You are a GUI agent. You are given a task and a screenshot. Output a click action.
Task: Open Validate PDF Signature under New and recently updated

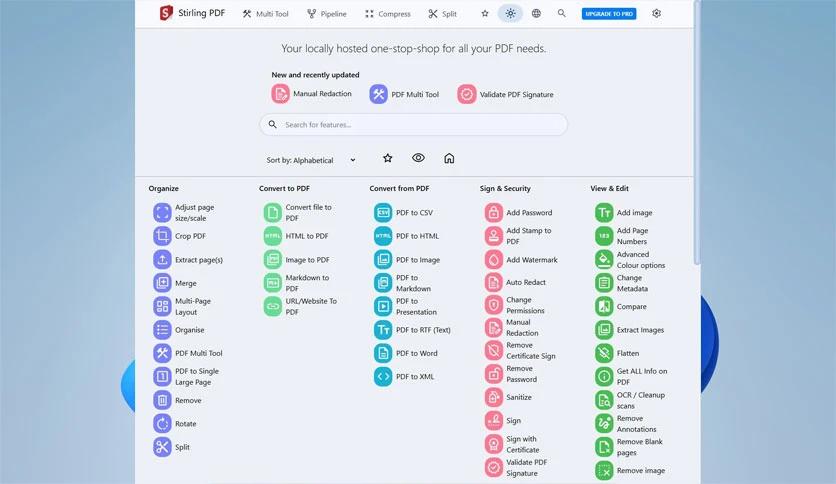click(x=505, y=94)
